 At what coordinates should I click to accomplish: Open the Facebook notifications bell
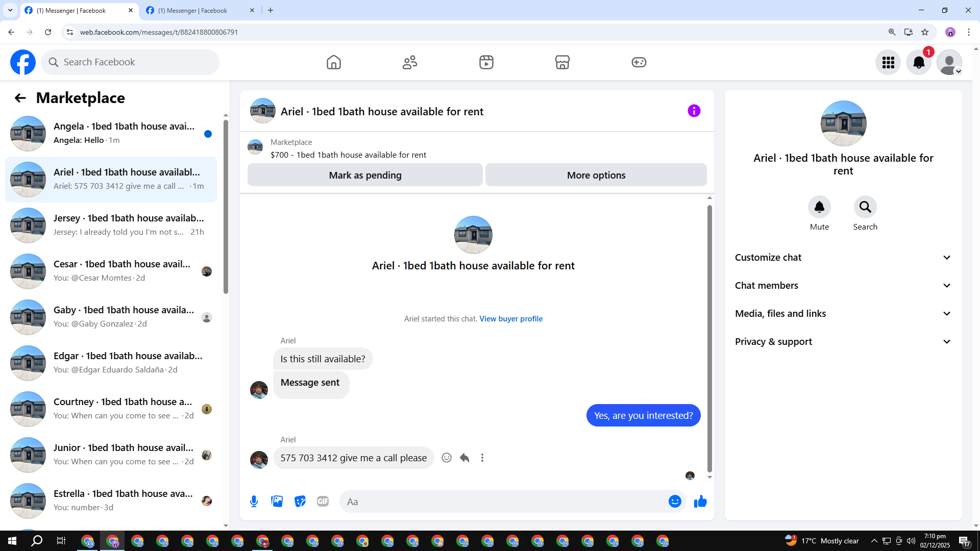pyautogui.click(x=918, y=62)
